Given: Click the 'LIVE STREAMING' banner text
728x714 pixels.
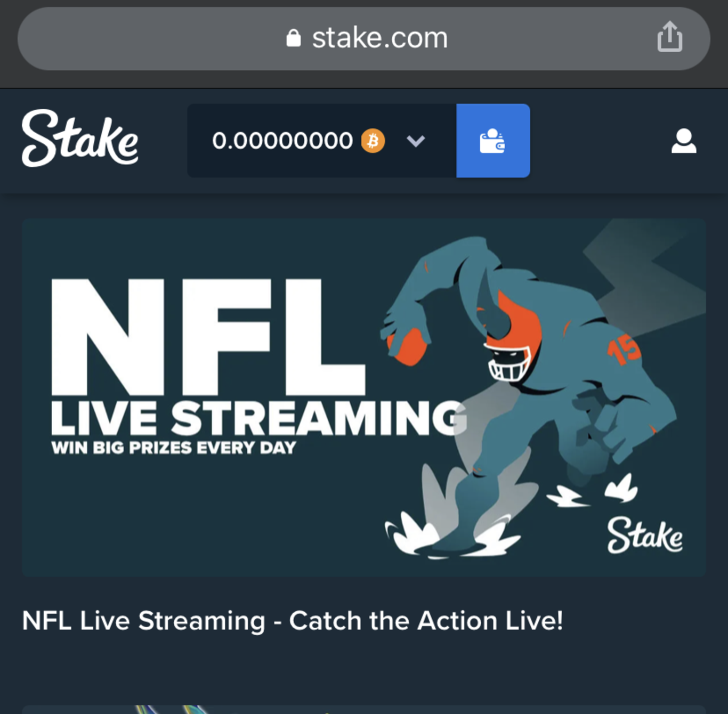Looking at the screenshot, I should tap(259, 418).
